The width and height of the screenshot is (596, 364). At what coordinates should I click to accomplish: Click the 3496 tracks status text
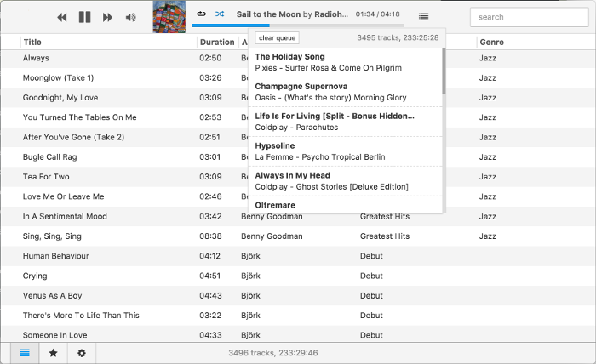coord(273,353)
